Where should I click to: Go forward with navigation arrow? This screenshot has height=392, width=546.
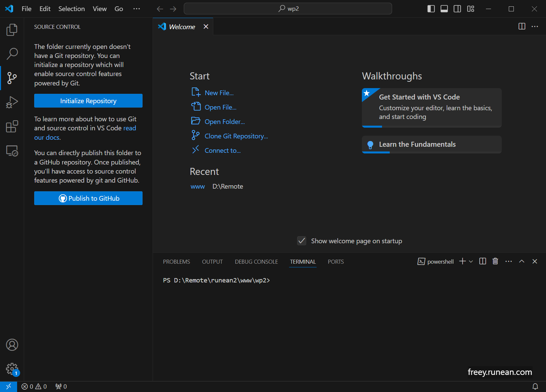pos(173,9)
